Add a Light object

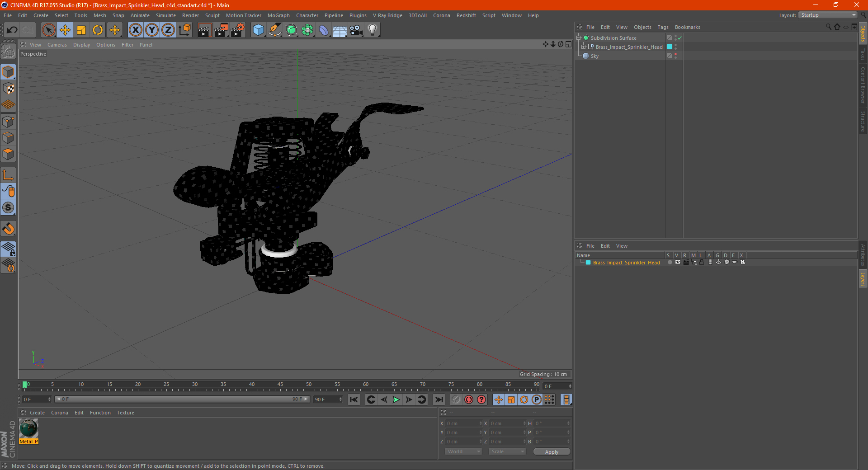[x=373, y=30]
